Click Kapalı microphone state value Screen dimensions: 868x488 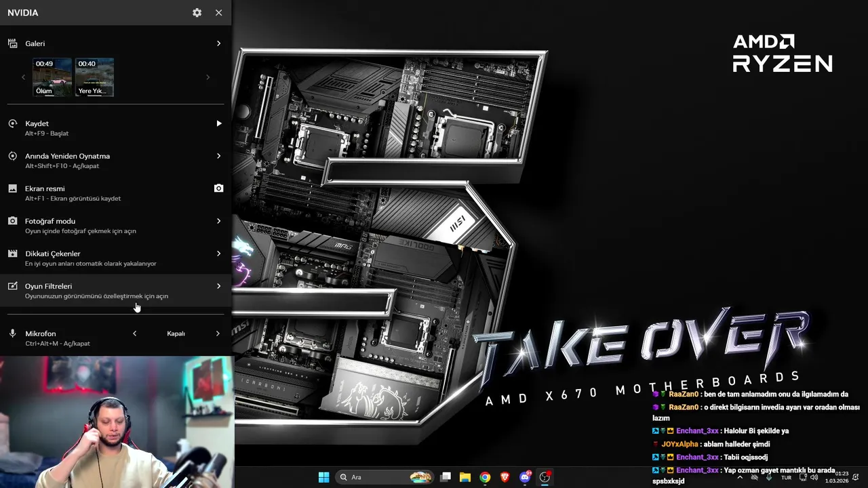click(x=176, y=333)
